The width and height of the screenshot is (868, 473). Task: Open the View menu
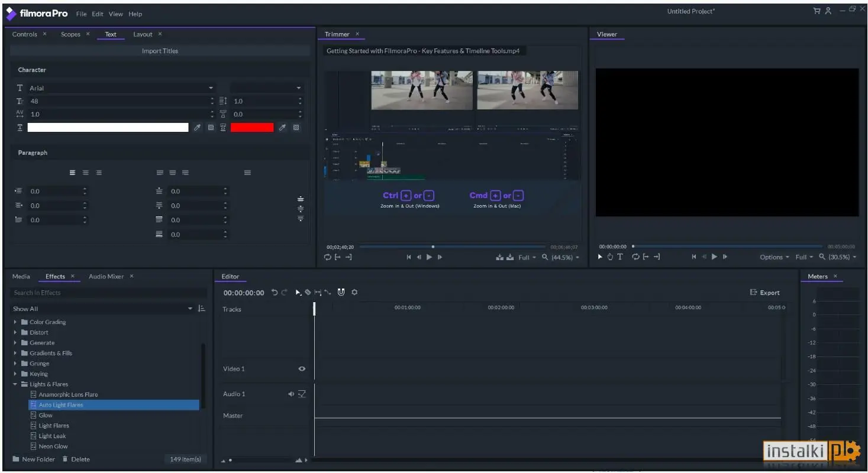(116, 14)
